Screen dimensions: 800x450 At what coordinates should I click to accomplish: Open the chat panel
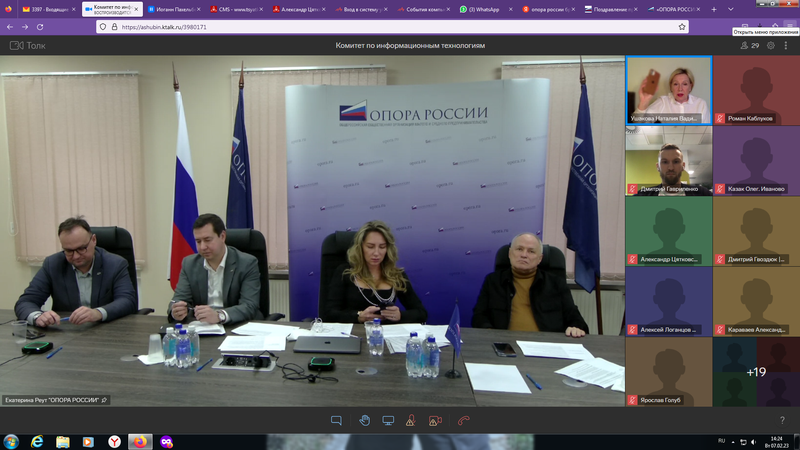(336, 421)
